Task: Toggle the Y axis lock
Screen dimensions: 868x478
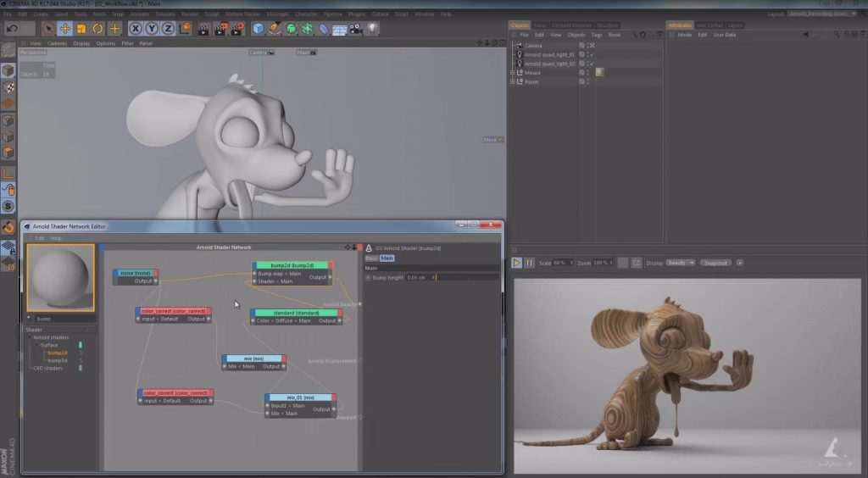Action: pos(152,28)
